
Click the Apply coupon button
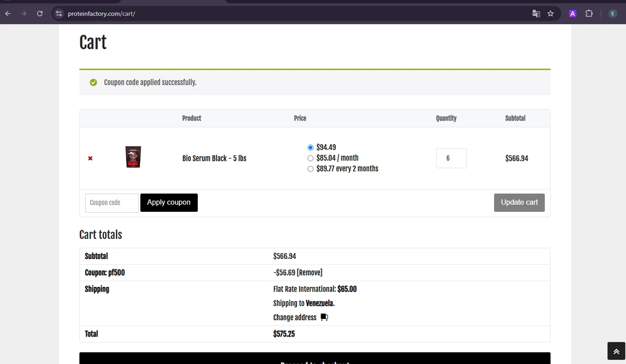coord(169,203)
